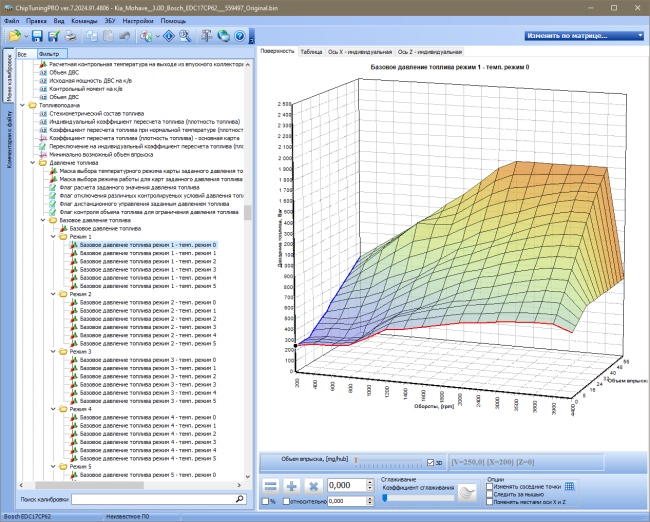Image resolution: width=650 pixels, height=522 pixels.
Task: Toggle the 3D checkbox
Action: 430,462
